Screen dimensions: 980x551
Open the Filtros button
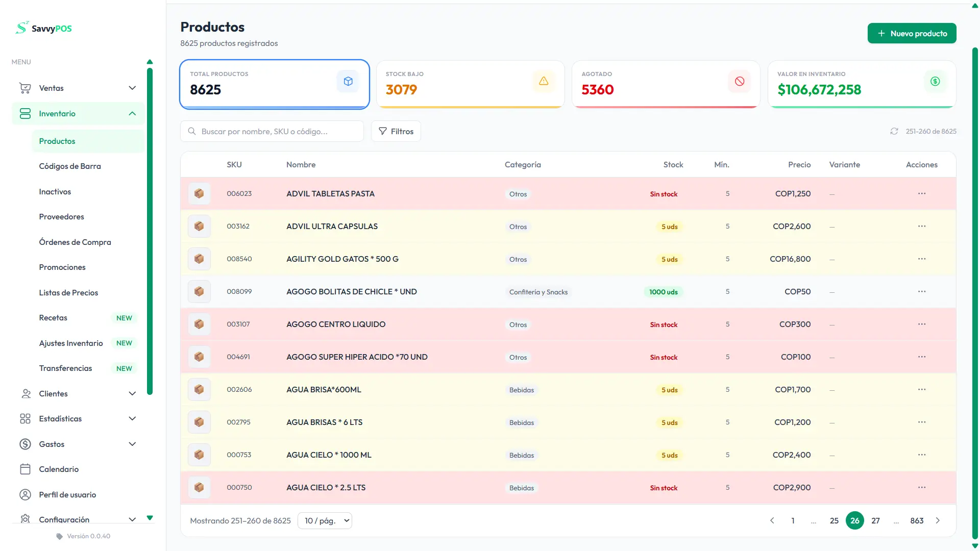click(396, 131)
